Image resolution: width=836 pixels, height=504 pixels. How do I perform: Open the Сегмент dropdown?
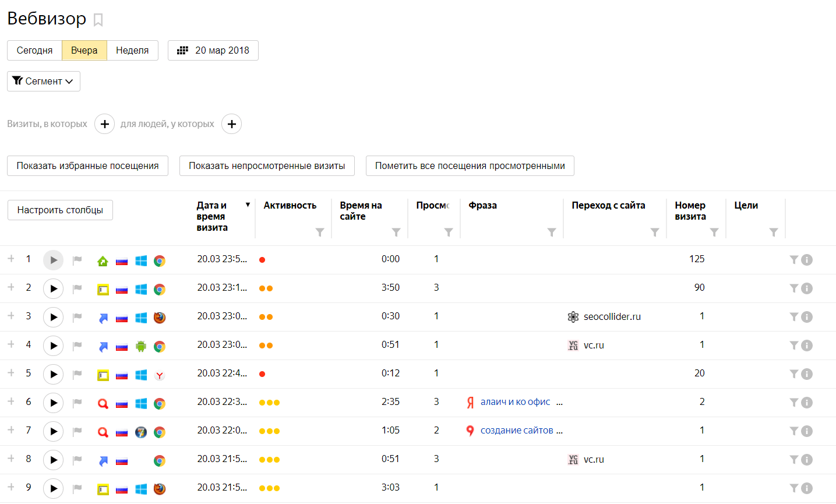pos(44,81)
